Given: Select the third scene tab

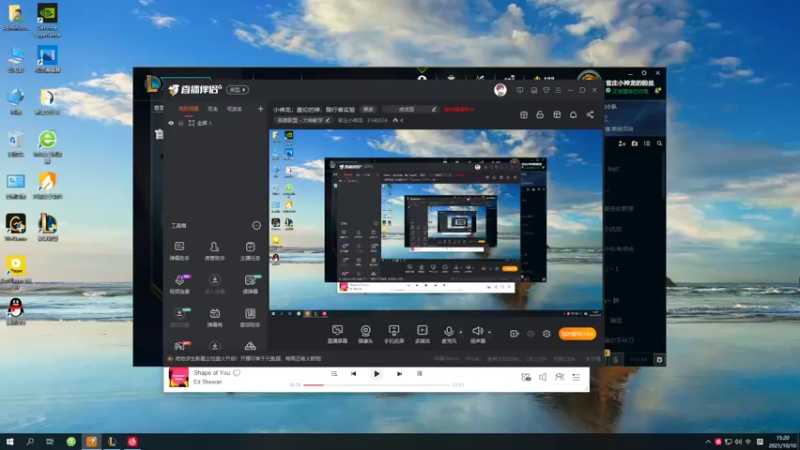Looking at the screenshot, I should pos(234,109).
